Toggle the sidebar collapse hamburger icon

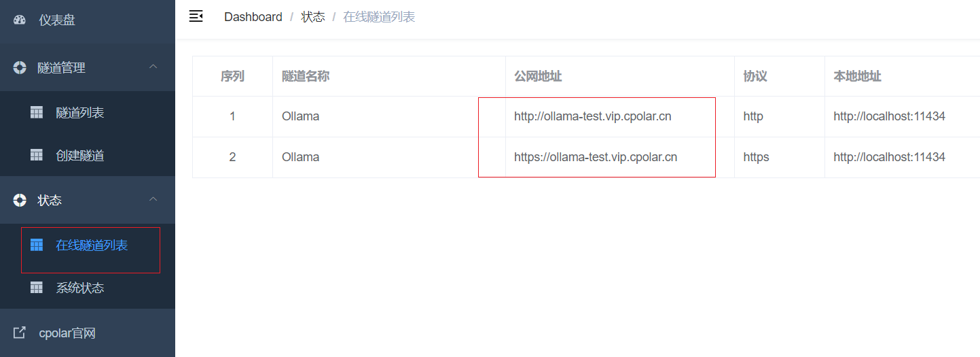196,16
